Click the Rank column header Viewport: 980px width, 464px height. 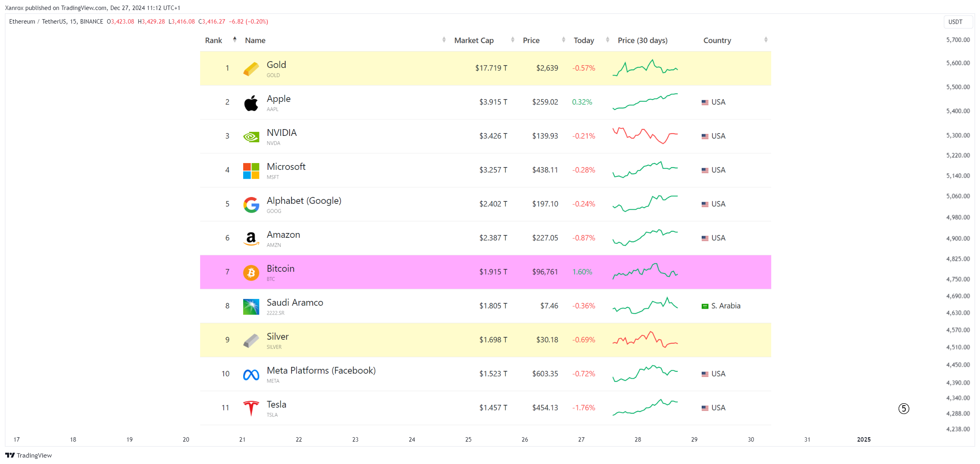(x=213, y=40)
